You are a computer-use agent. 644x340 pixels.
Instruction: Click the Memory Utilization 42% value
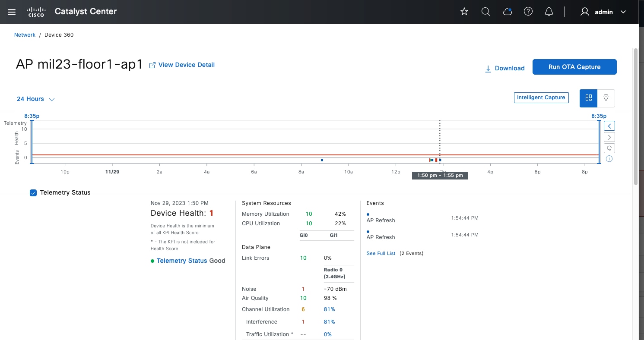(x=340, y=214)
